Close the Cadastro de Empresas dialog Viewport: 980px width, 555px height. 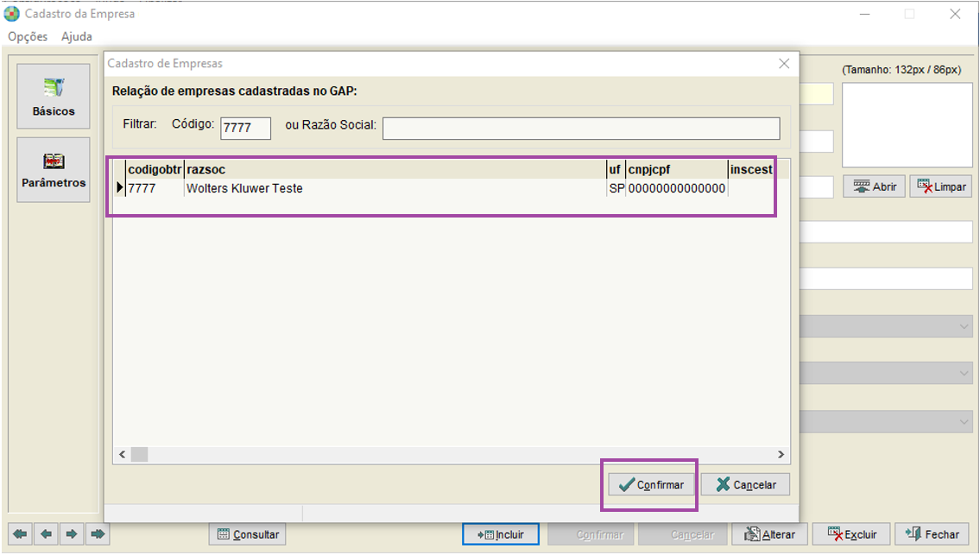(x=784, y=64)
